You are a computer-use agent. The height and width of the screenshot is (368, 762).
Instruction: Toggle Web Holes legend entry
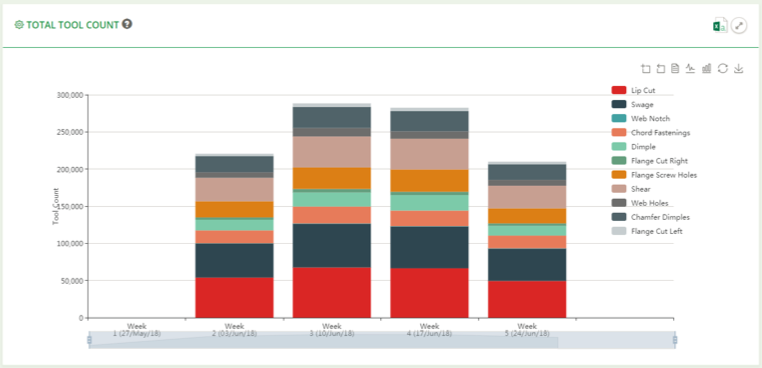tap(640, 203)
